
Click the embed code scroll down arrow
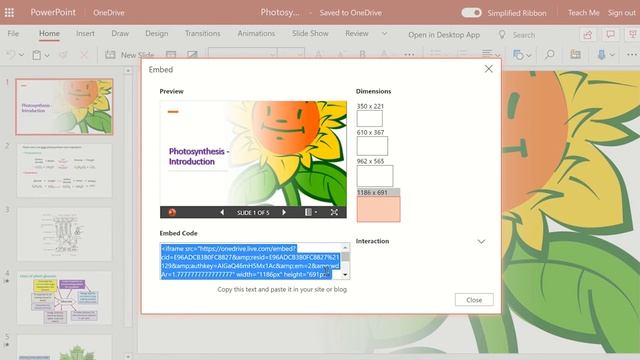[x=345, y=275]
